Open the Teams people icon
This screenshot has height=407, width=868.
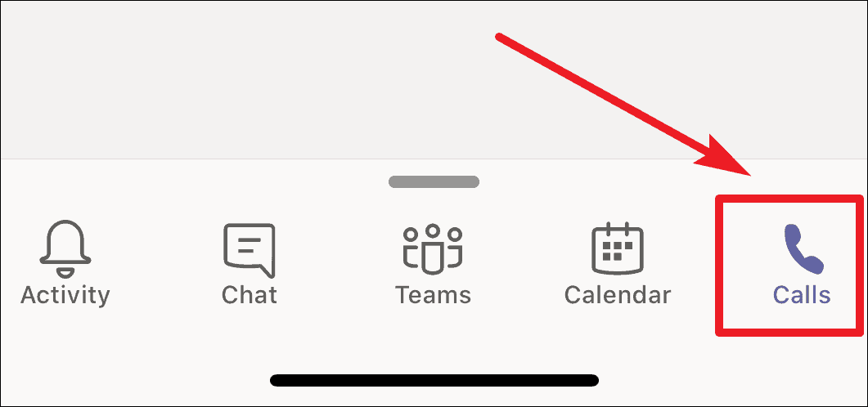[432, 248]
